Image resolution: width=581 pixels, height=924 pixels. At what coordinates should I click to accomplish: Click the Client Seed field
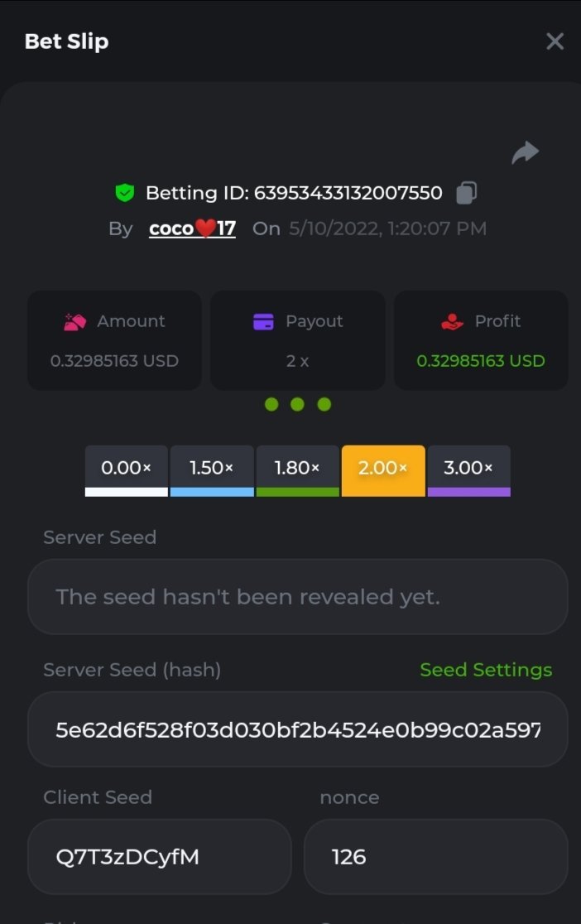(159, 857)
